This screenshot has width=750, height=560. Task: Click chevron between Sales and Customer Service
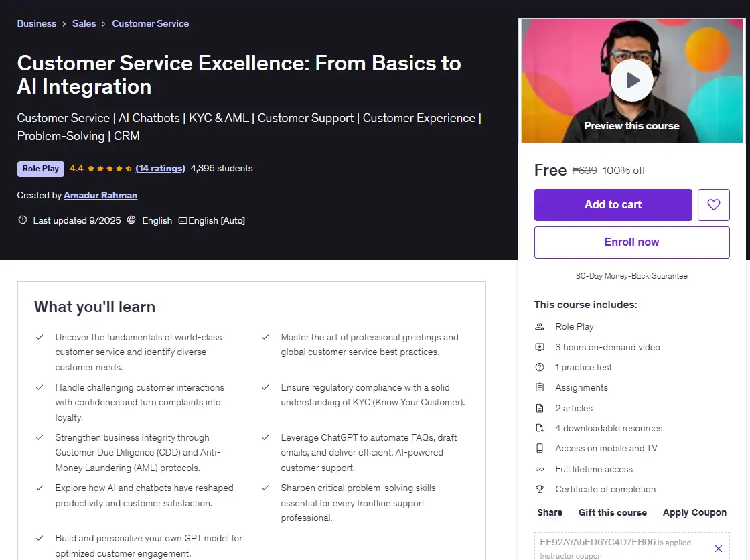pyautogui.click(x=104, y=24)
